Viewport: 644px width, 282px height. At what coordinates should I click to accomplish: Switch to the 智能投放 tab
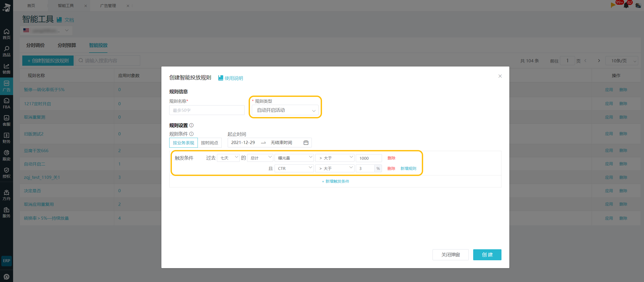pyautogui.click(x=98, y=45)
